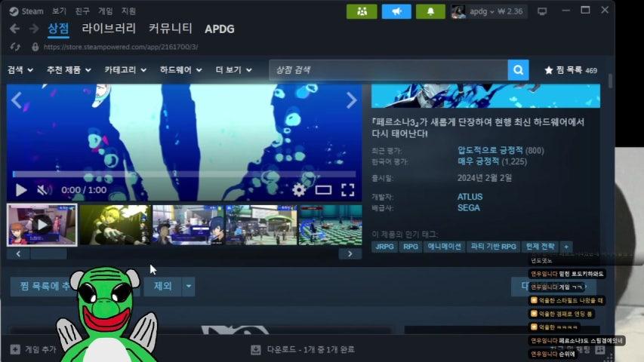Move thumbnail strip left with arrow
Viewport: 644px width, 362px height.
tap(18, 254)
